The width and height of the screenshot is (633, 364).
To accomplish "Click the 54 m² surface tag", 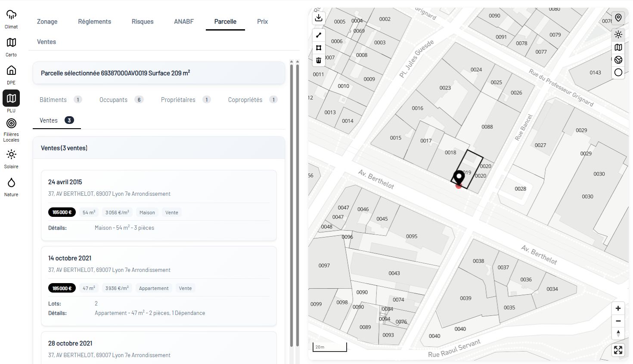I will (89, 213).
